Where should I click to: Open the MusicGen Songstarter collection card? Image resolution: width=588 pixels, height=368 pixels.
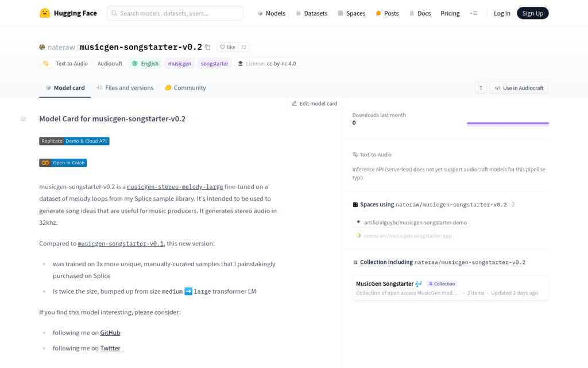tap(450, 288)
